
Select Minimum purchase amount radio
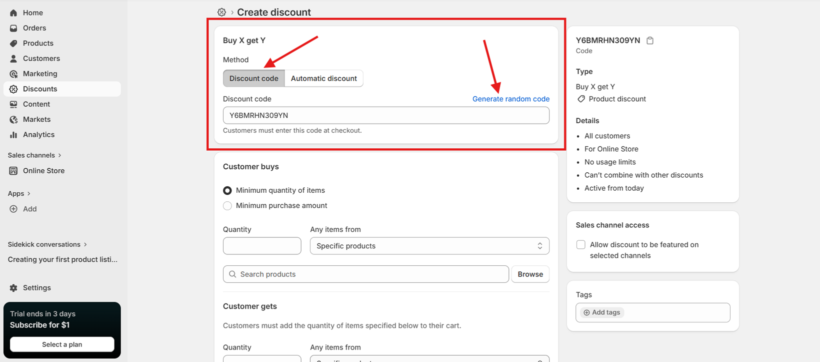[x=227, y=206]
